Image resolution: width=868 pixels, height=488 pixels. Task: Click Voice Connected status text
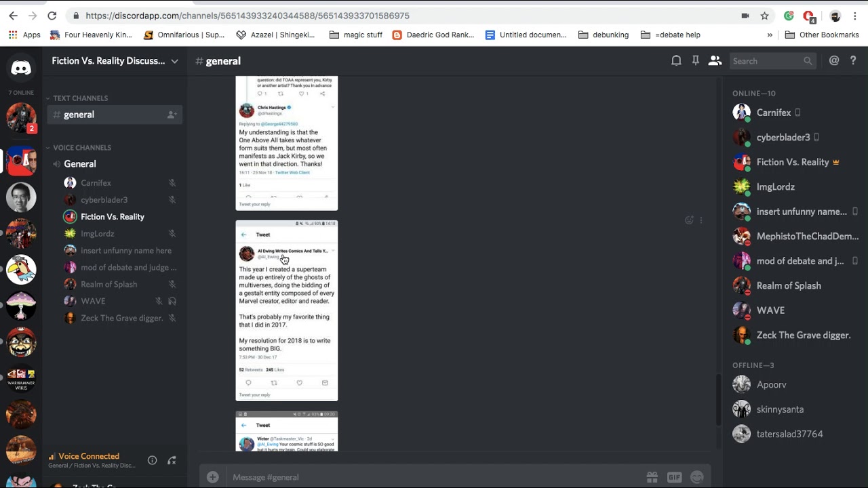click(x=89, y=456)
